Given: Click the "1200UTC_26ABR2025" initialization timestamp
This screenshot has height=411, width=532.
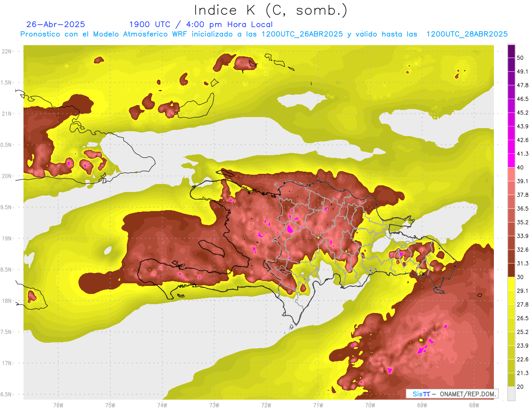Looking at the screenshot, I should click(x=302, y=34).
